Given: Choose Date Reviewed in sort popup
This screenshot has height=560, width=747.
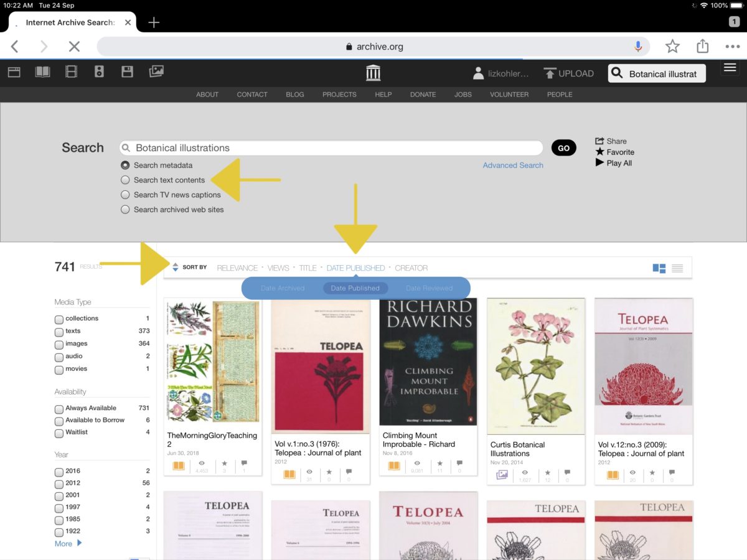Looking at the screenshot, I should 429,288.
